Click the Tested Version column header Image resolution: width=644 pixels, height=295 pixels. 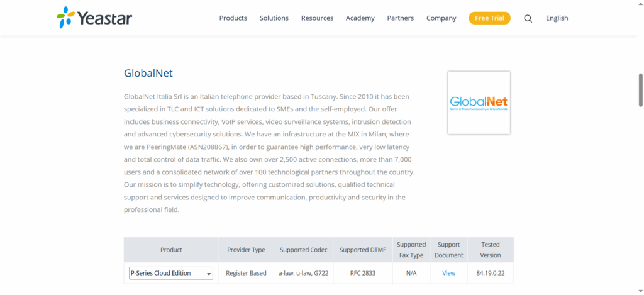click(491, 250)
